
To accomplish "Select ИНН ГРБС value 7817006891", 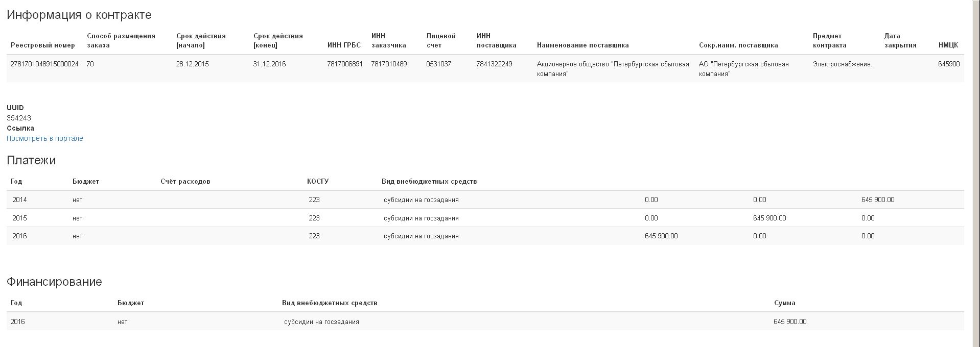I will 345,64.
